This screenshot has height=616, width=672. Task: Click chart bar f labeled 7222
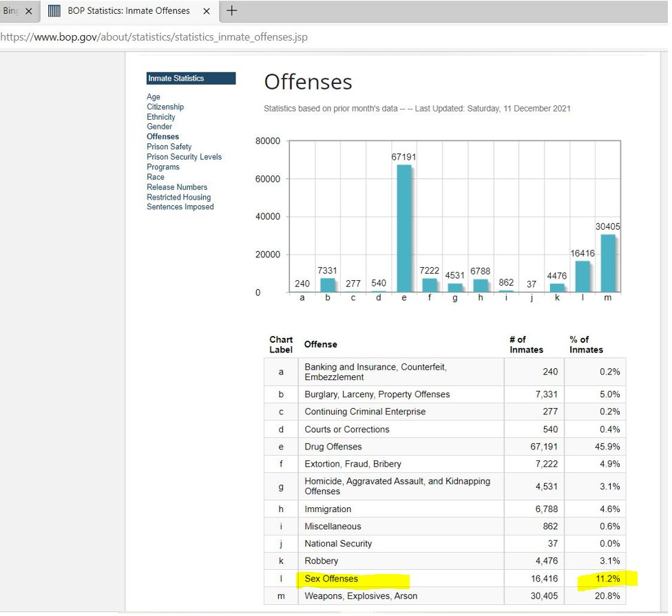[x=430, y=286]
